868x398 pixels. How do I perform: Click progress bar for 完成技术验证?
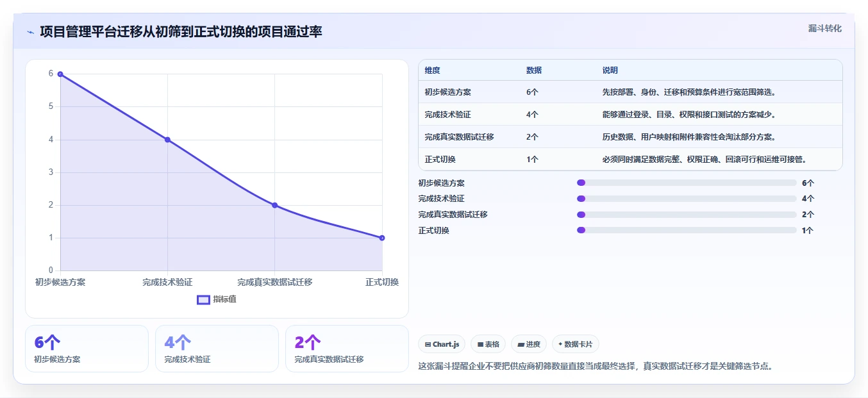click(687, 199)
